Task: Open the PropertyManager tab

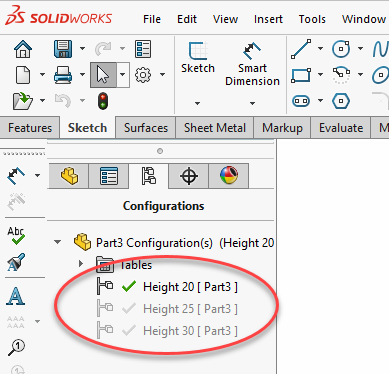Action: [x=109, y=176]
